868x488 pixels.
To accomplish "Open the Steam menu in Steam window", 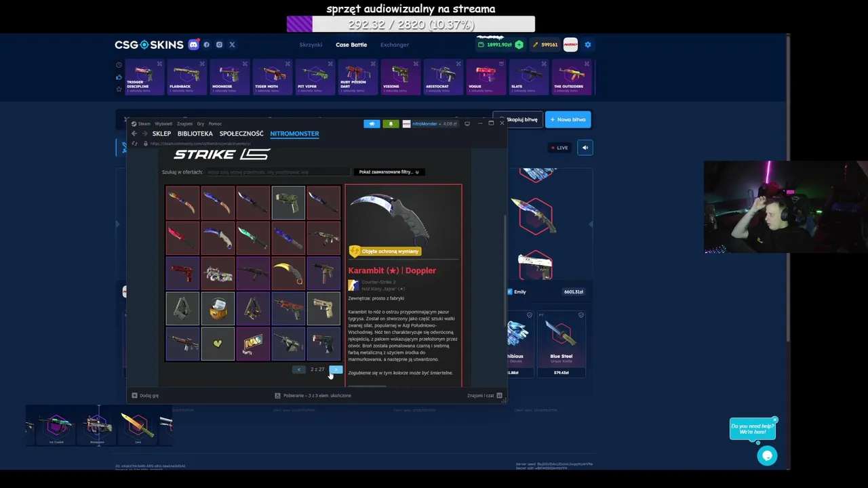I will 142,124.
